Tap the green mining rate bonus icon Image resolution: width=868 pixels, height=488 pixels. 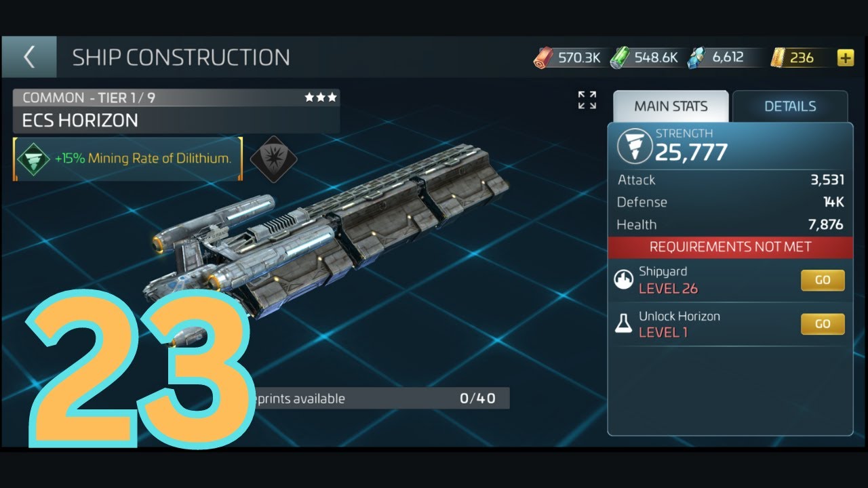click(x=34, y=159)
